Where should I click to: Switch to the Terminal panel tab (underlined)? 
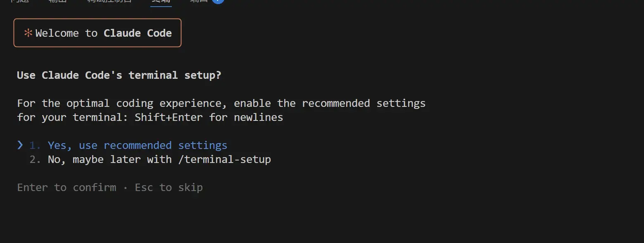[x=161, y=1]
